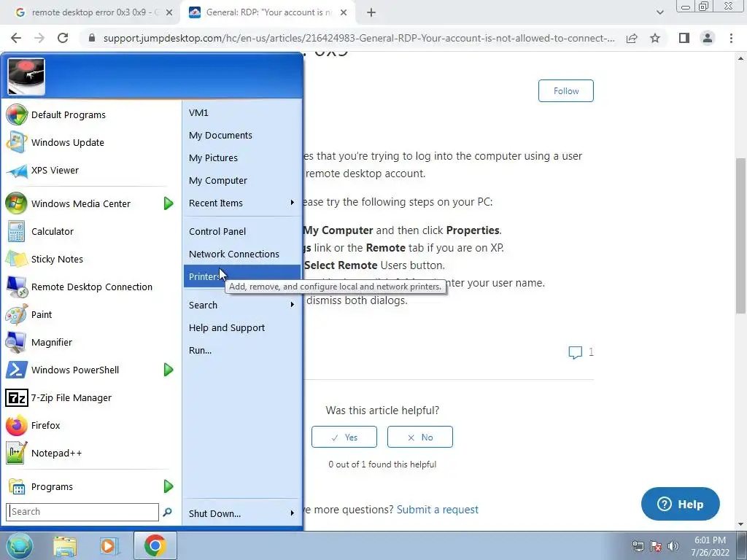This screenshot has width=747, height=560.
Task: Open Chrome side panel icon
Action: coord(684,38)
